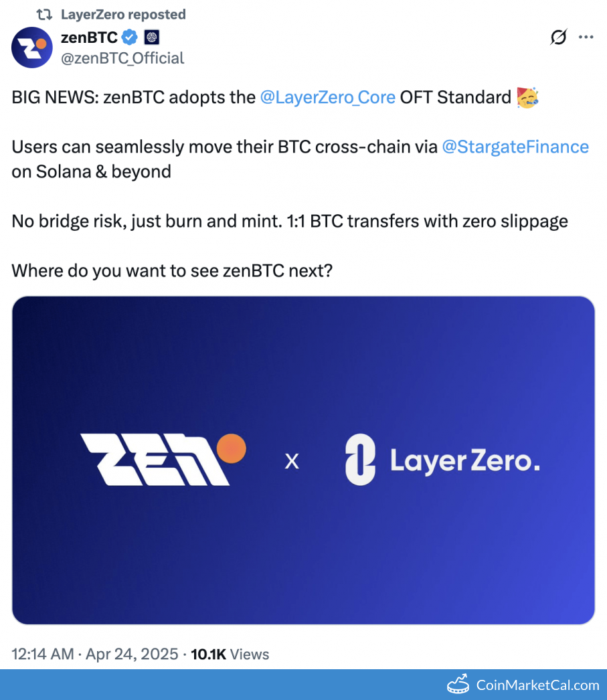
Task: Click the zenBTC display name
Action: point(89,38)
